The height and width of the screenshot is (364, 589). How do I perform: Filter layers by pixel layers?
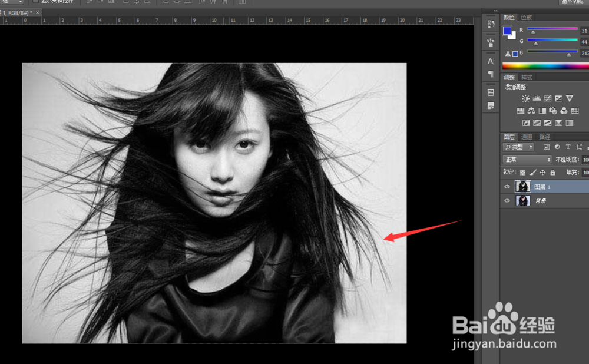(547, 147)
